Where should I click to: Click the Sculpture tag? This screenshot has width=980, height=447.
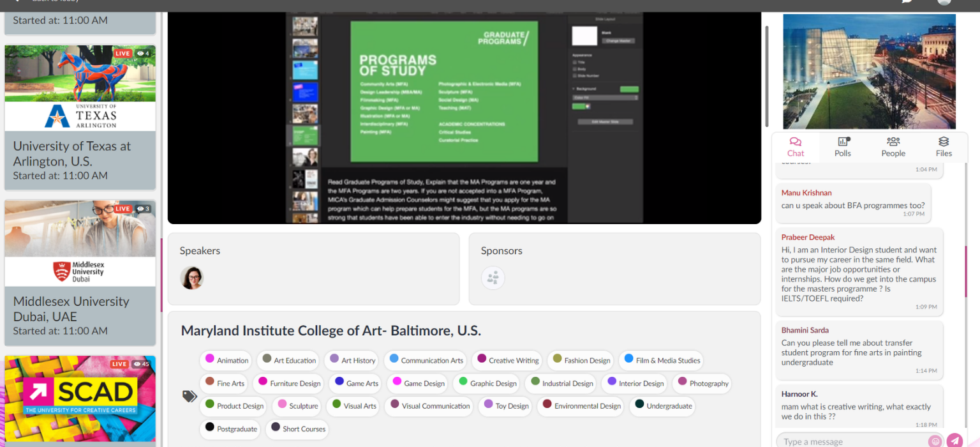[297, 405]
